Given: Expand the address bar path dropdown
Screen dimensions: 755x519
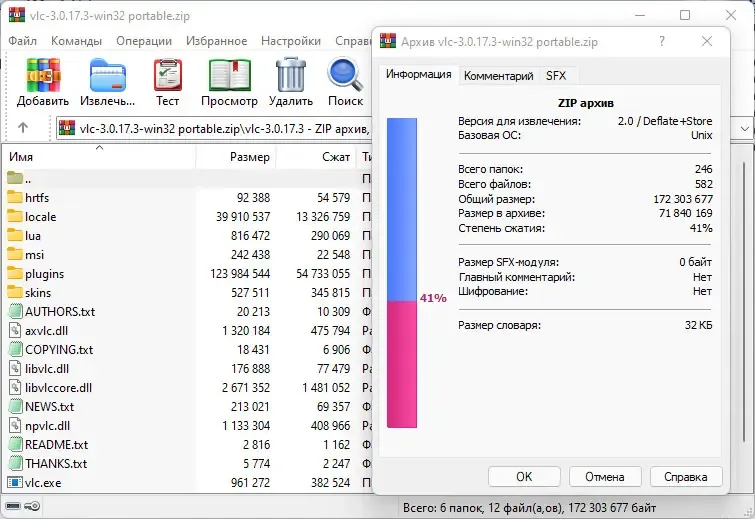Looking at the screenshot, I should (x=744, y=129).
